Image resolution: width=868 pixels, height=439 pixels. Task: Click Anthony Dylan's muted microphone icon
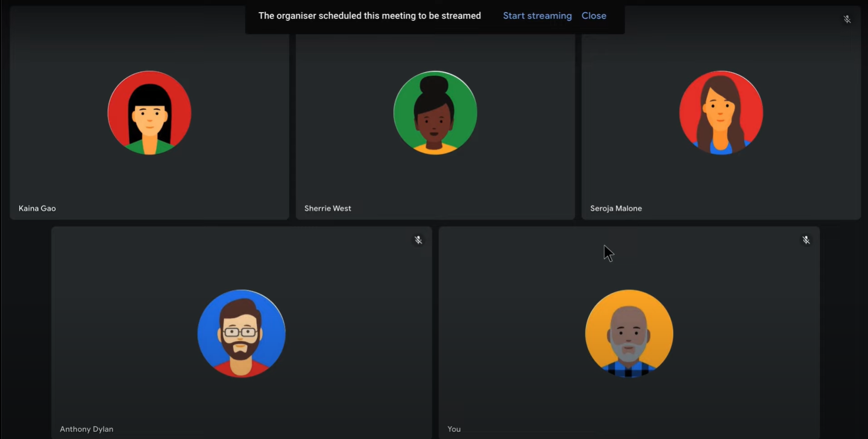point(418,240)
